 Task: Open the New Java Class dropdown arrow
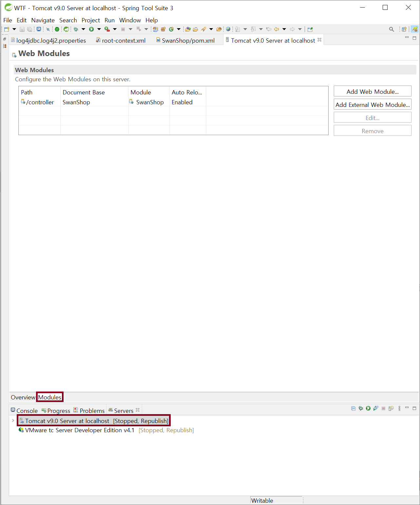point(179,29)
